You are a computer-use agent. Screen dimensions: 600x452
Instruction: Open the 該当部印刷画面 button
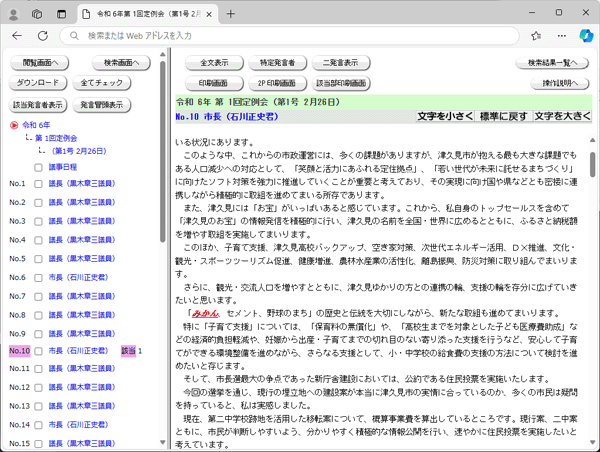click(x=341, y=83)
